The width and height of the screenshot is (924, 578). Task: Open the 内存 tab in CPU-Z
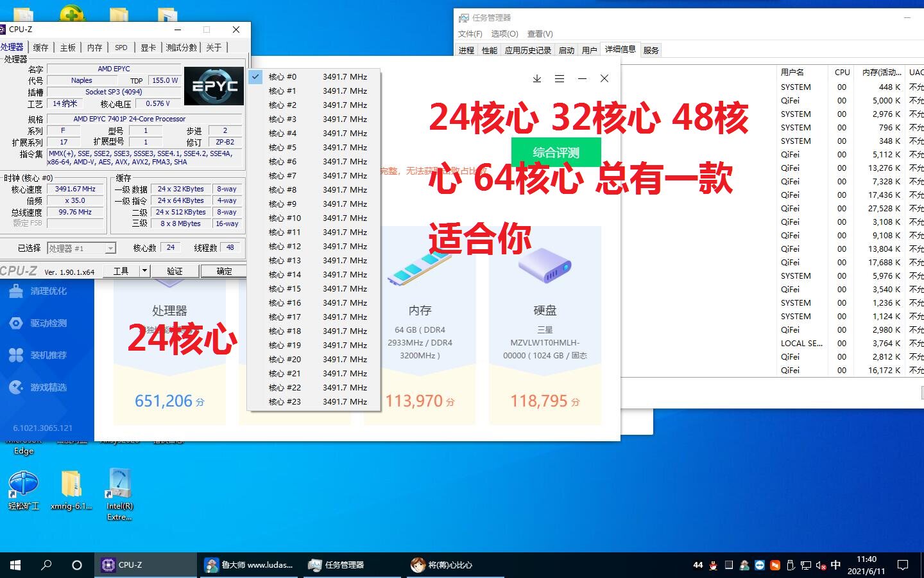tap(95, 48)
